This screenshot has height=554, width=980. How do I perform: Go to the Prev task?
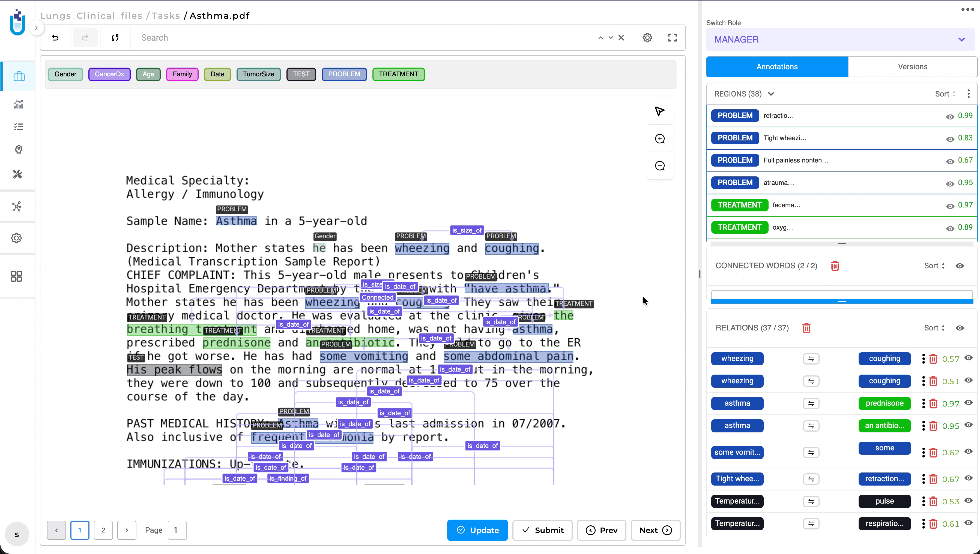(x=601, y=530)
